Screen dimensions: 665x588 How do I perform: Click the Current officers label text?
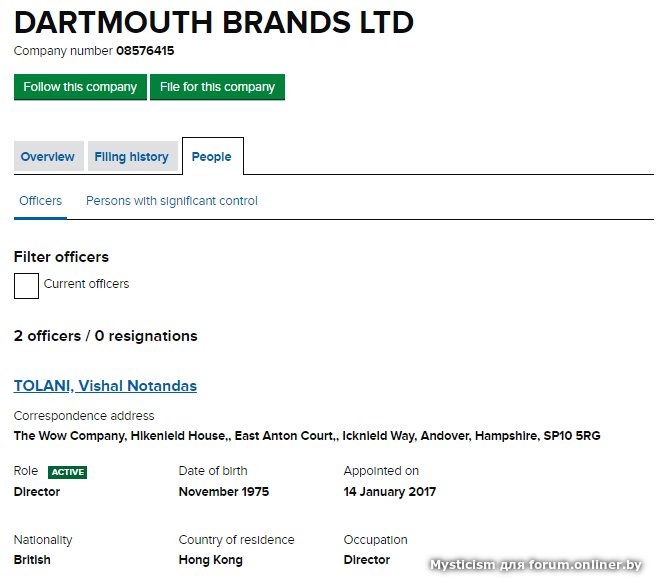(86, 284)
